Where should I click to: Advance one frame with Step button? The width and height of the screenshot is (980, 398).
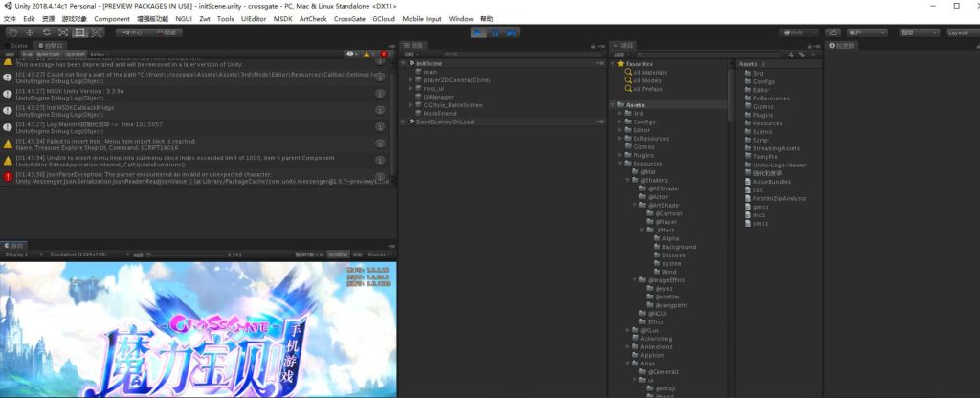pyautogui.click(x=511, y=33)
